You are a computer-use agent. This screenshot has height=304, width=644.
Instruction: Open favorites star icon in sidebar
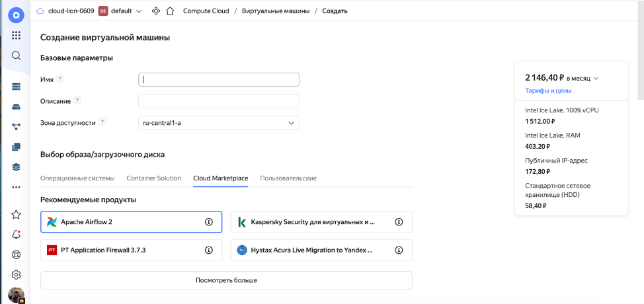16,214
